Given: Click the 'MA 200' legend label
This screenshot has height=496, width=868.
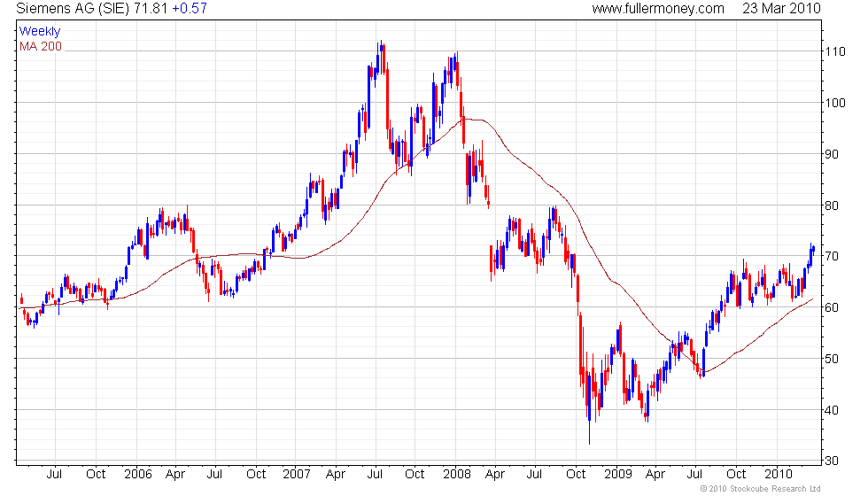Looking at the screenshot, I should pos(41,46).
